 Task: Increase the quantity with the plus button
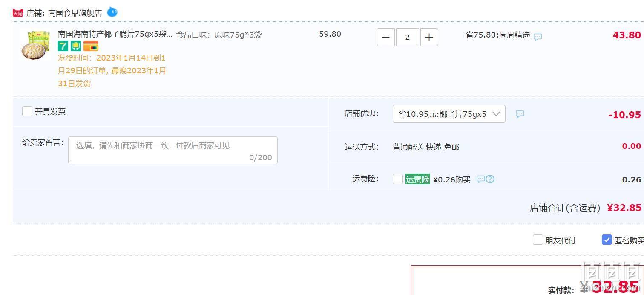tap(429, 37)
